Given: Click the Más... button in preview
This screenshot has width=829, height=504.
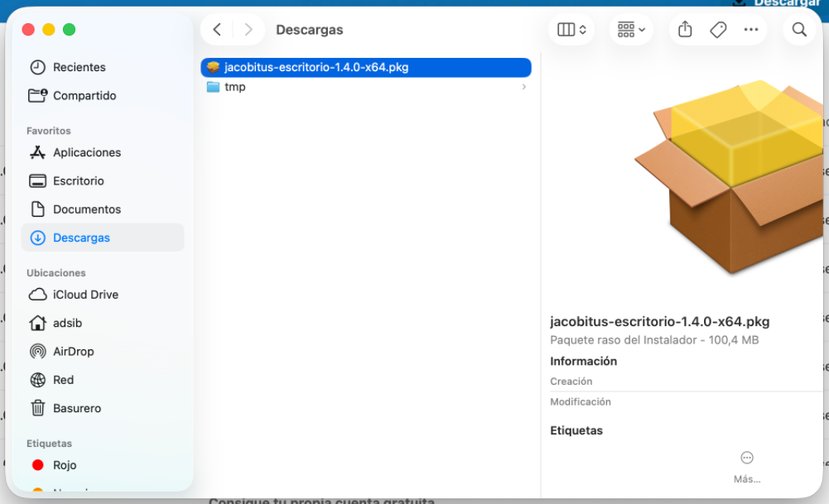Looking at the screenshot, I should 746,468.
